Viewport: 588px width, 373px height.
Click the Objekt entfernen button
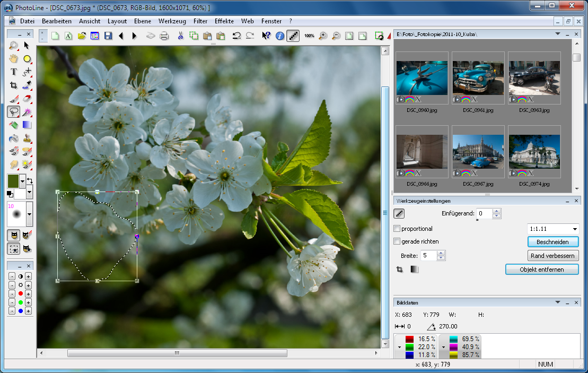pyautogui.click(x=541, y=270)
